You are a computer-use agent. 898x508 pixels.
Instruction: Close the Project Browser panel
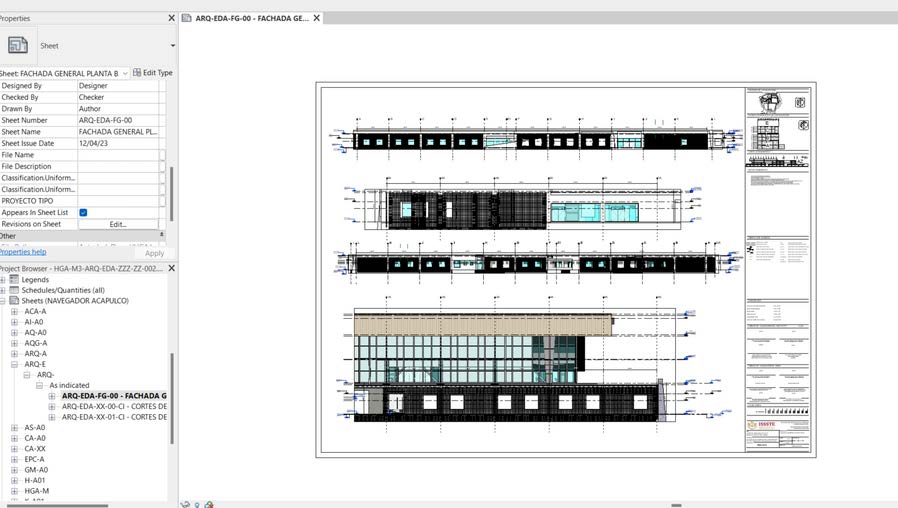(x=171, y=268)
